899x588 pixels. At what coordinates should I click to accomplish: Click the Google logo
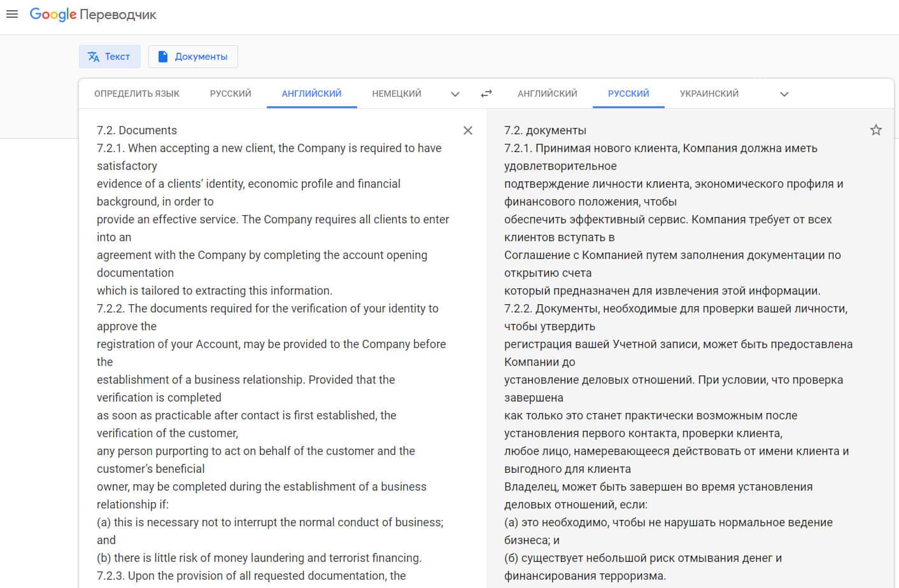[x=53, y=14]
